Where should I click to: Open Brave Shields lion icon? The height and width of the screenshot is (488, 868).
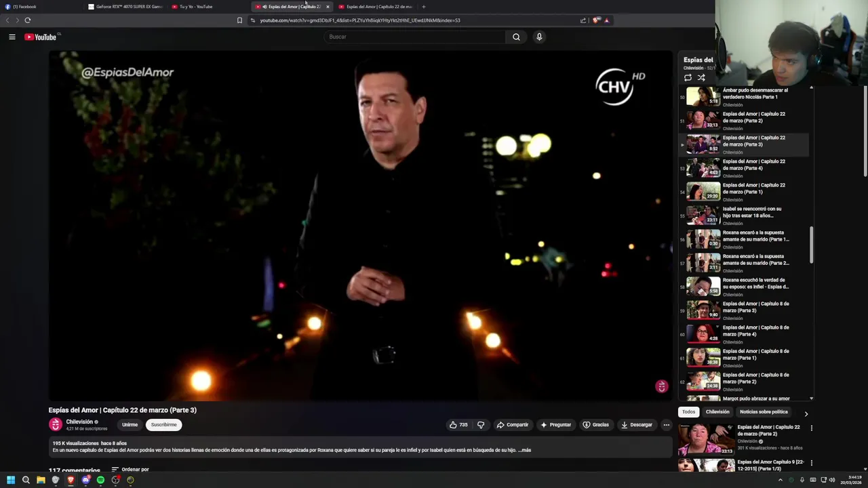[x=596, y=20]
